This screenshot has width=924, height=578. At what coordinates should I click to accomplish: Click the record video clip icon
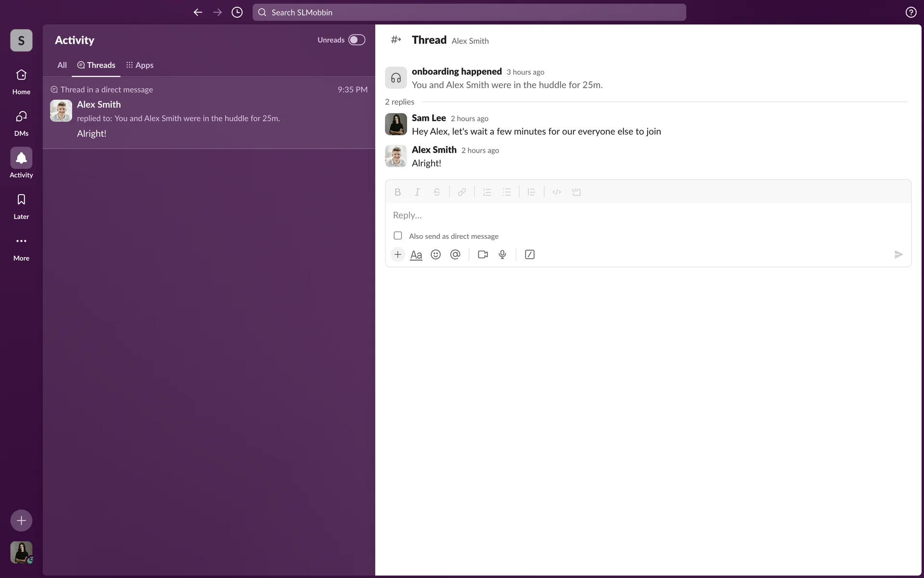(483, 254)
